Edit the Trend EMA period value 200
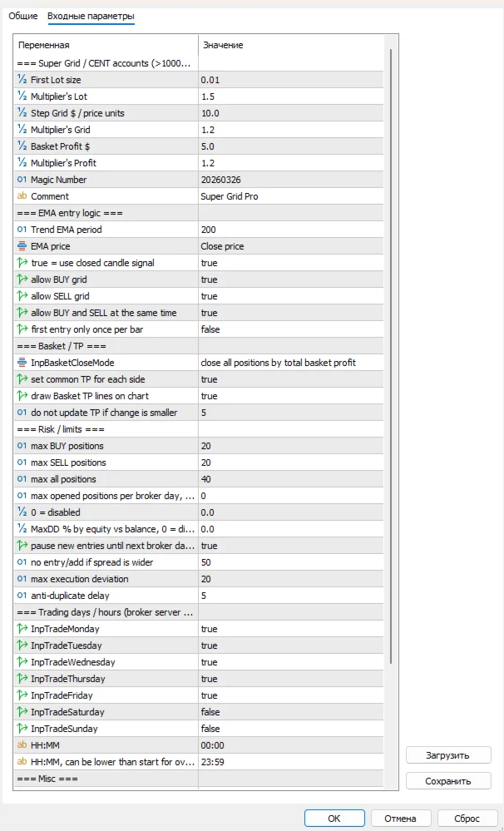504x831 pixels. 290,230
